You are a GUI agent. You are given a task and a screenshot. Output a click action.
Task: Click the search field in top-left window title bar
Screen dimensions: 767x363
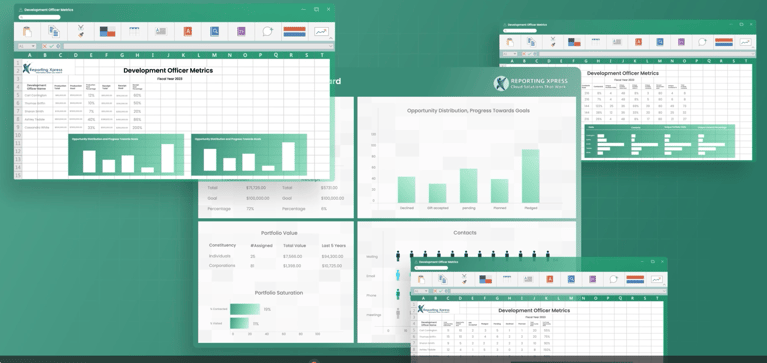tap(40, 17)
